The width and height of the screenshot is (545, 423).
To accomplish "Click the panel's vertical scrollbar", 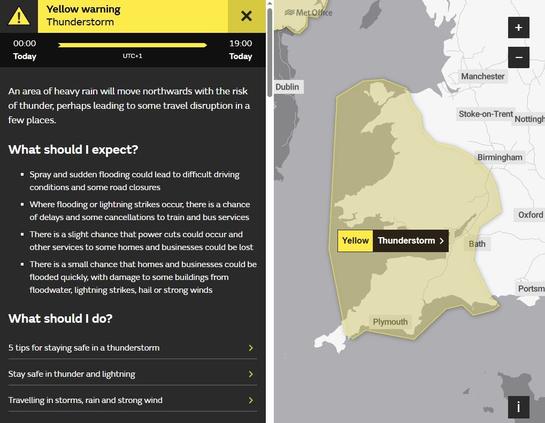I will [x=270, y=53].
